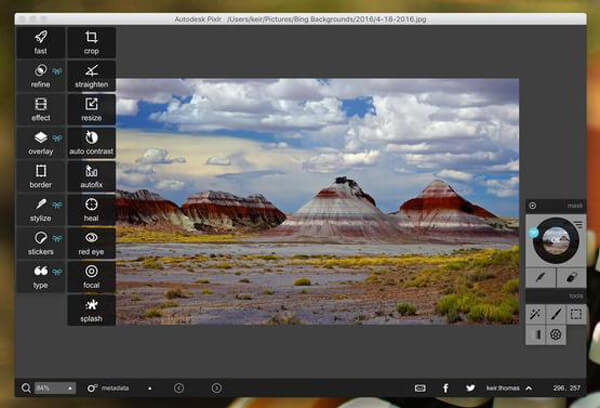Screen dimensions: 600x408
Task: Click the straighten tool
Action: point(91,76)
